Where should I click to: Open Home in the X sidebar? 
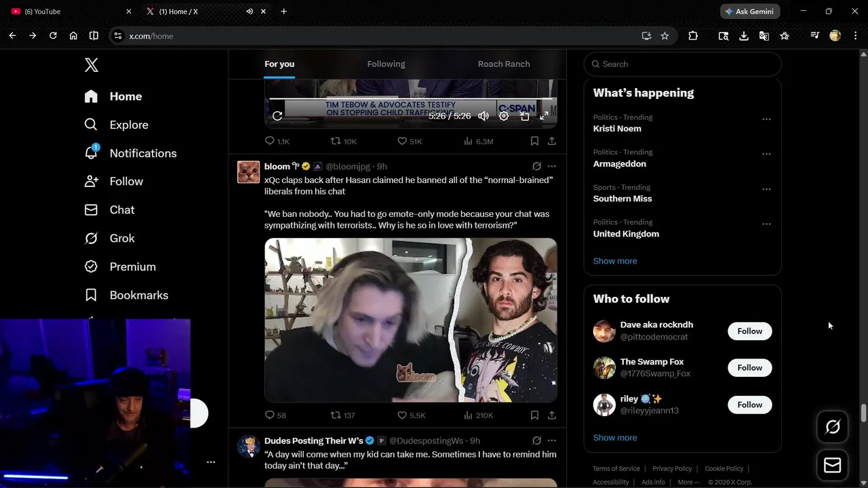tap(113, 96)
